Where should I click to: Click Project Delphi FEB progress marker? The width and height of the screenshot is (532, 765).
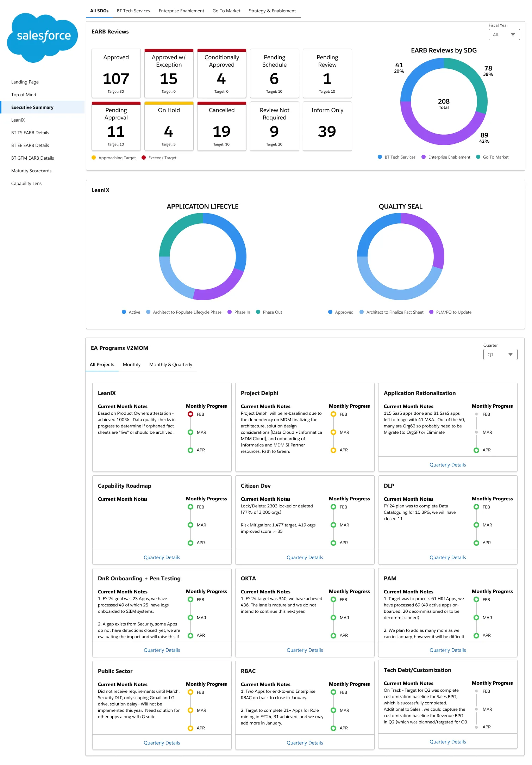tap(333, 414)
